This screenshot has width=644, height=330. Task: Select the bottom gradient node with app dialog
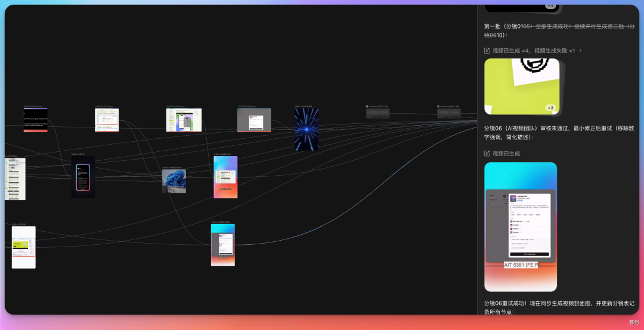point(222,245)
